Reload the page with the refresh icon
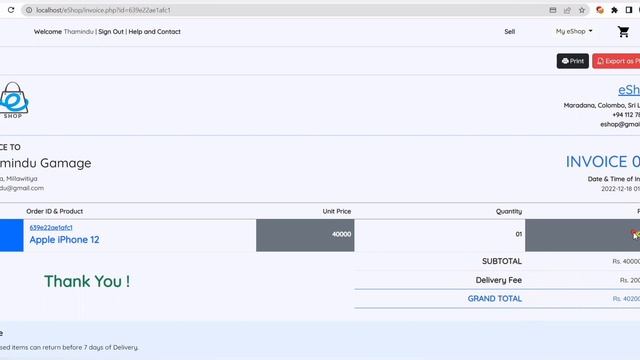The height and width of the screenshot is (360, 640). tap(11, 10)
